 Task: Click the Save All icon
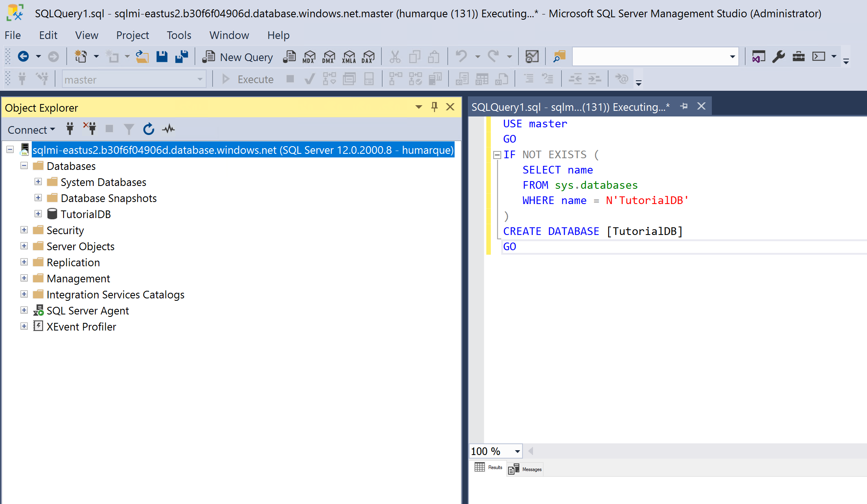pos(182,57)
